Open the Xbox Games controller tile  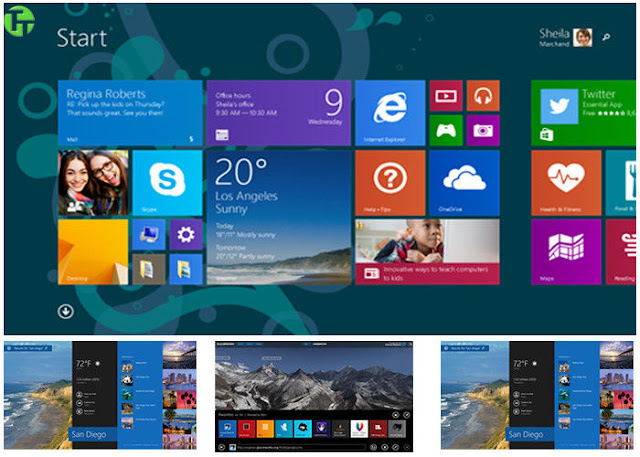pyautogui.click(x=446, y=131)
